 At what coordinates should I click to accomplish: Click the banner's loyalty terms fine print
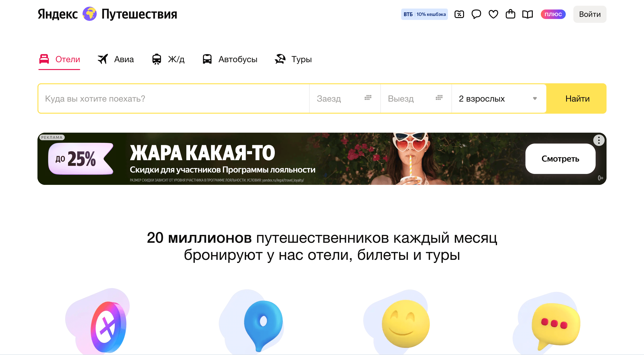pyautogui.click(x=217, y=180)
